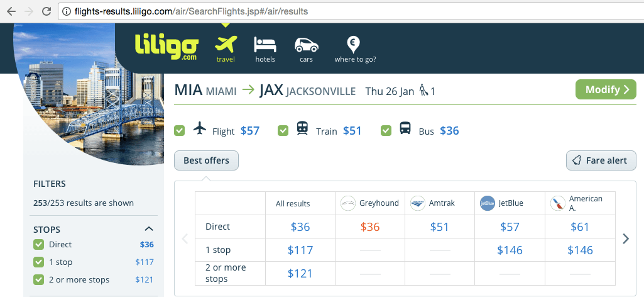Select the Best offers tab

point(206,160)
